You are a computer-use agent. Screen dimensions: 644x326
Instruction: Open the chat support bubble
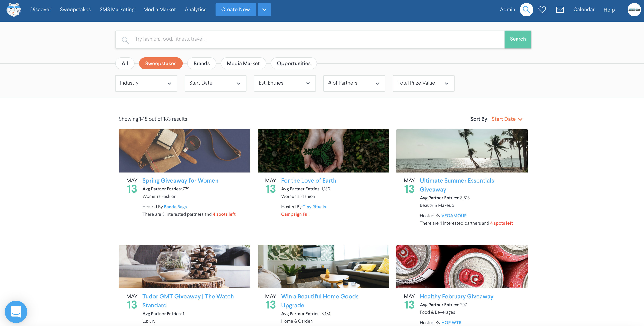pos(16,312)
